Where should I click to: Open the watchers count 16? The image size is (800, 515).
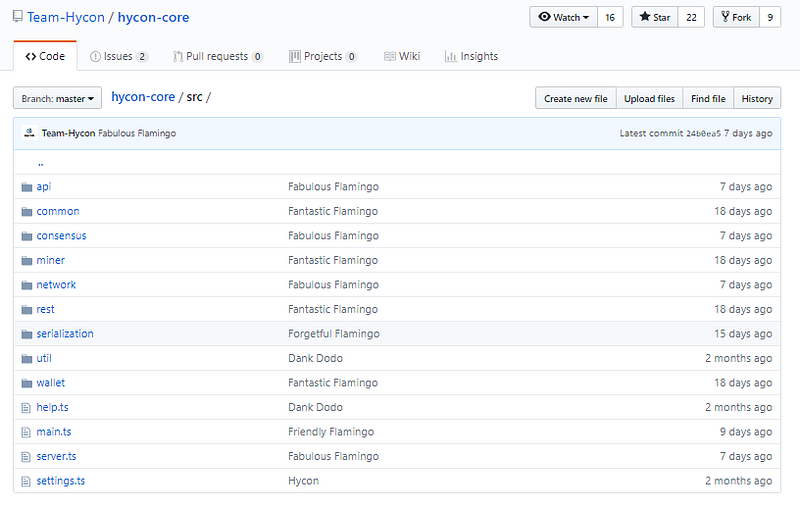click(x=610, y=17)
